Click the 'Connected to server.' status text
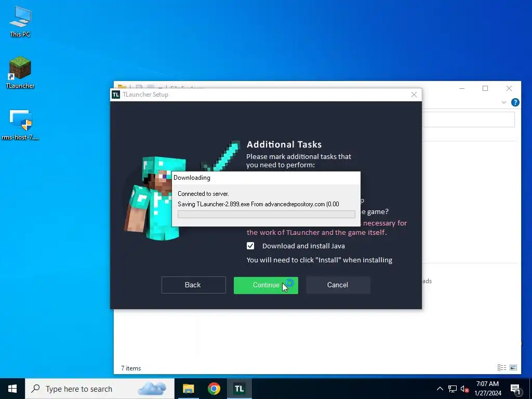 [203, 194]
